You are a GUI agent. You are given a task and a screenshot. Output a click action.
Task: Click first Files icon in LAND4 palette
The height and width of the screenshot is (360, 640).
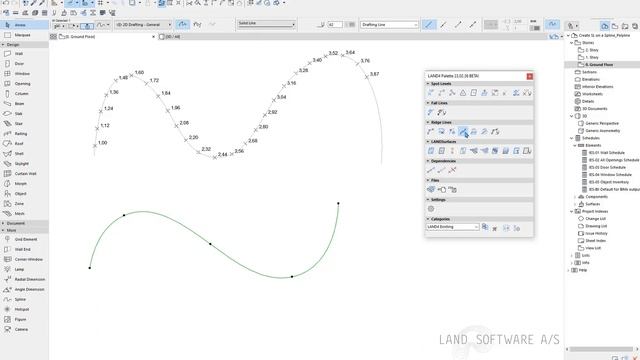click(431, 189)
